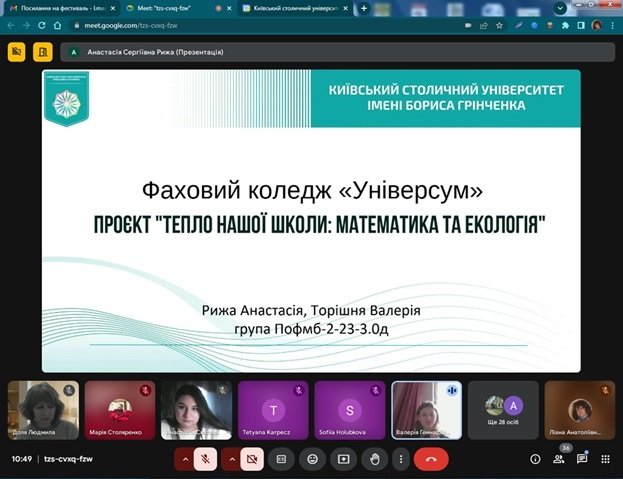Viewport: 623px width, 479px height.
Task: Open more options three-dot menu
Action: [401, 459]
